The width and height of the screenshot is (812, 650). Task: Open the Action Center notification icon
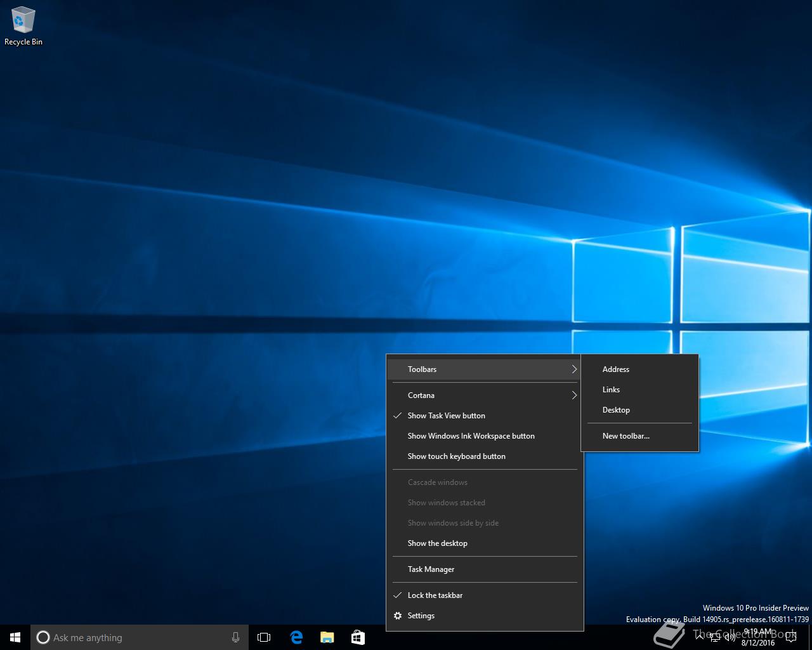[790, 637]
